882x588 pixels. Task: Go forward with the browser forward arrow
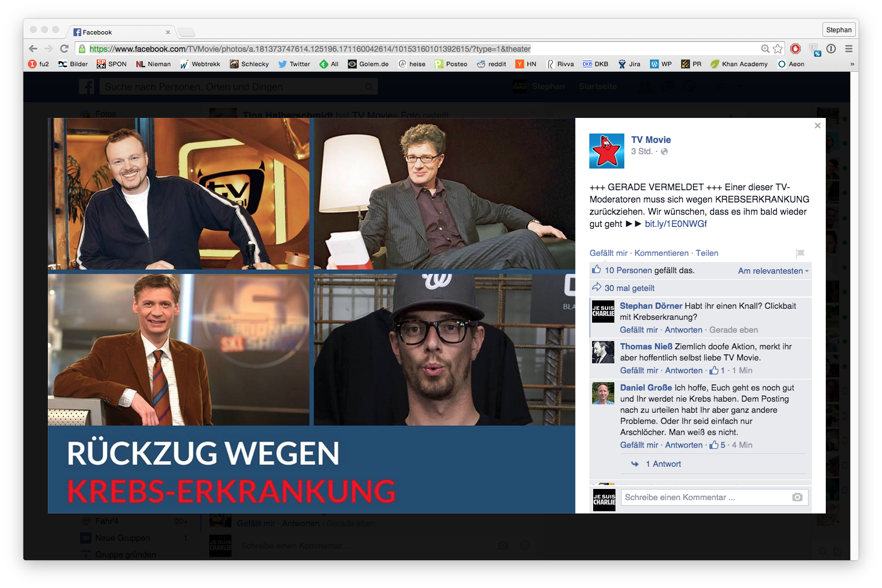[x=48, y=49]
